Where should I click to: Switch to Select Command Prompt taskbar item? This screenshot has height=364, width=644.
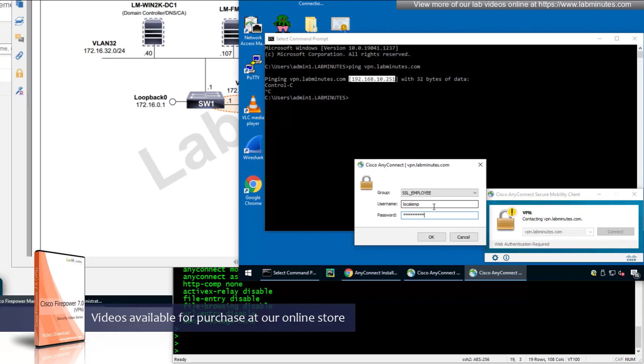click(290, 273)
